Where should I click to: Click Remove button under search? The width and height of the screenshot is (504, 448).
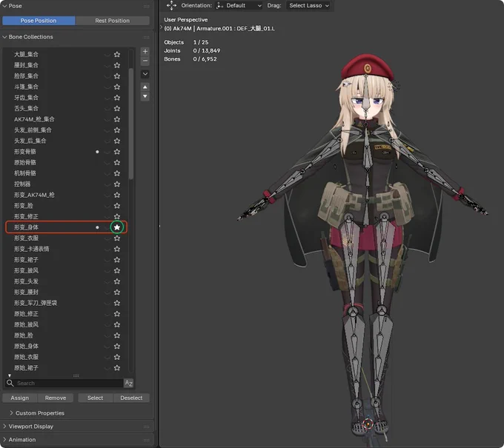pyautogui.click(x=56, y=398)
